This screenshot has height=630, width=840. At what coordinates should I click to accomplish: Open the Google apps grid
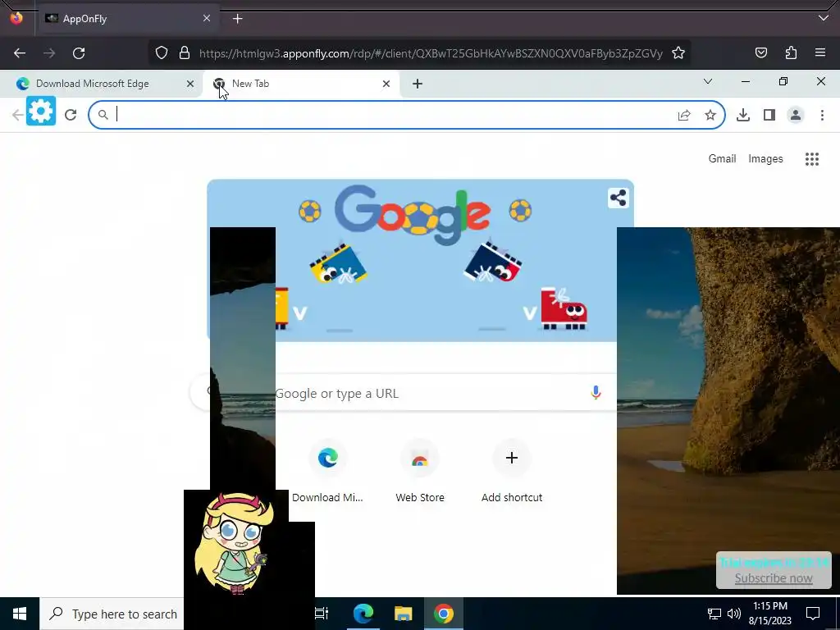tap(811, 159)
